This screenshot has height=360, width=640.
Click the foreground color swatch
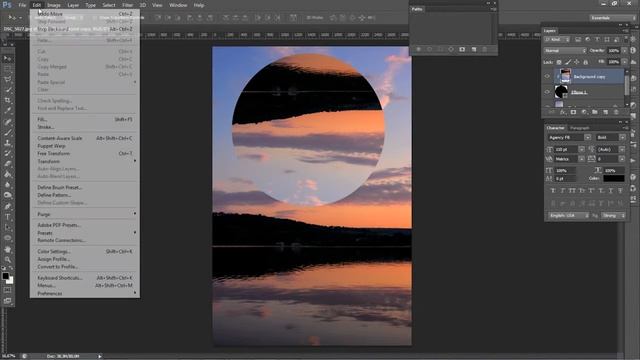(x=5, y=276)
